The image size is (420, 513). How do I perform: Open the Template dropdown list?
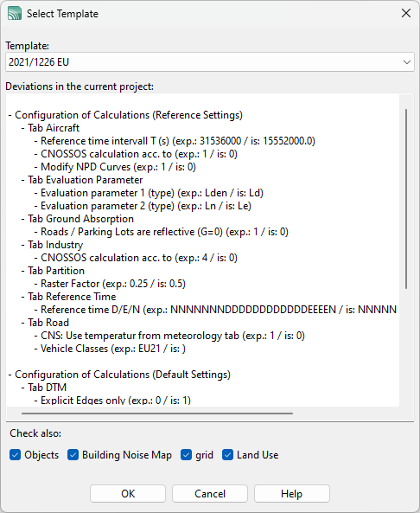coord(406,61)
